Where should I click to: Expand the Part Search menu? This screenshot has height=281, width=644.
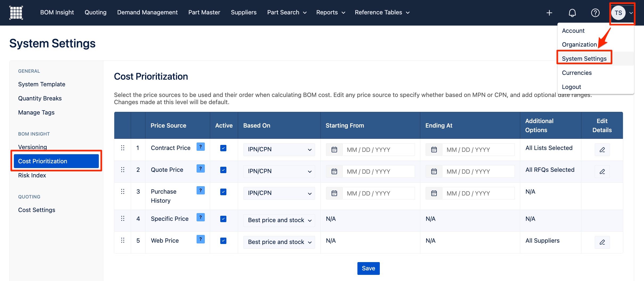tap(287, 13)
